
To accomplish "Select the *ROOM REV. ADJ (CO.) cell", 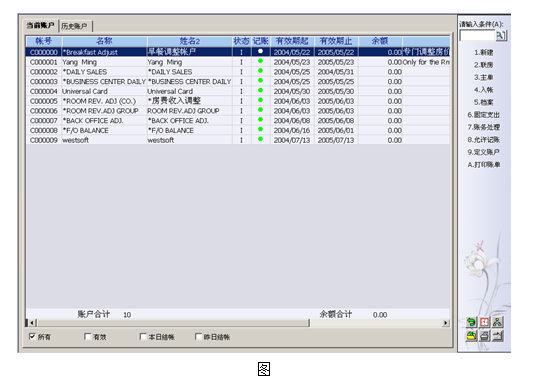I will 104,101.
